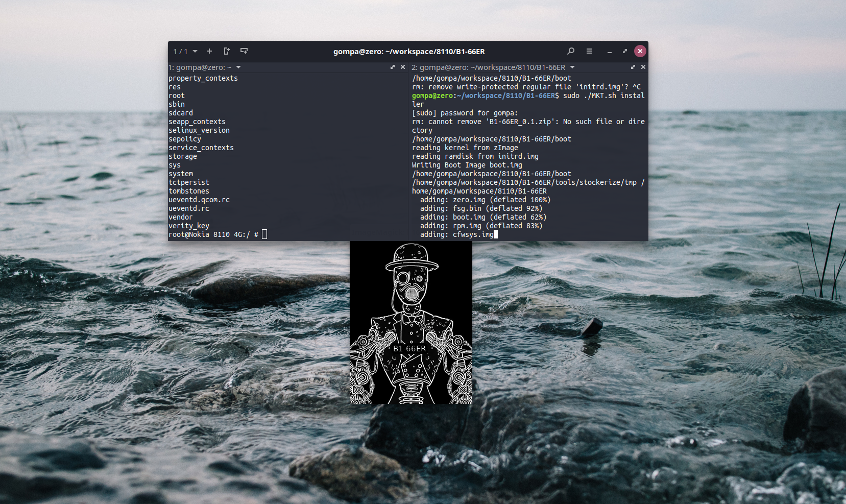This screenshot has height=504, width=846.
Task: Maximize terminal pane 1 gompa@zero: ~
Action: click(x=393, y=67)
